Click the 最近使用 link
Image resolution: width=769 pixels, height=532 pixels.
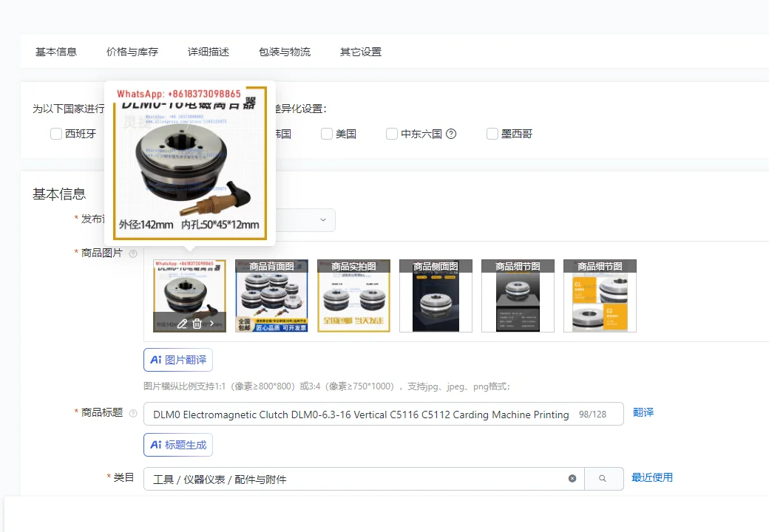[651, 477]
